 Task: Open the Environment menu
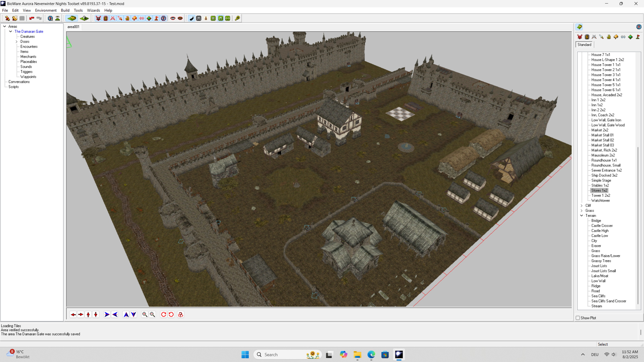(x=46, y=10)
